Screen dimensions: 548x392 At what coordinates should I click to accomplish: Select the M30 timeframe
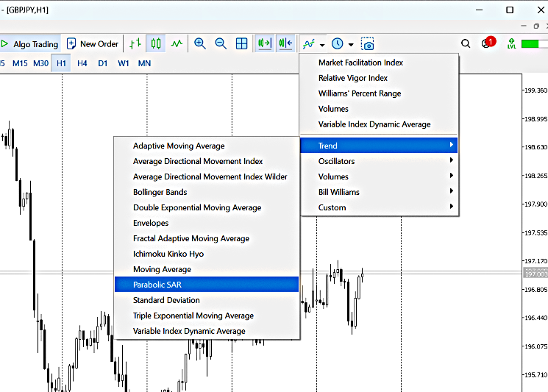pyautogui.click(x=41, y=63)
